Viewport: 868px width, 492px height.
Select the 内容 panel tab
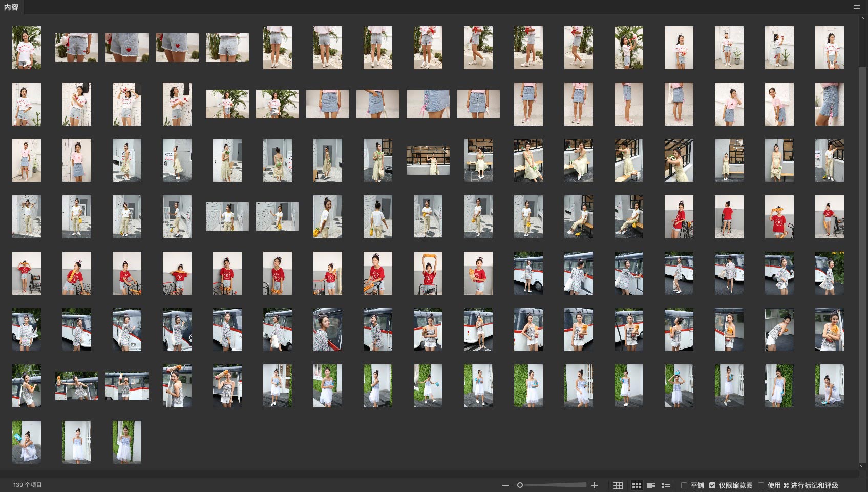pyautogui.click(x=11, y=7)
